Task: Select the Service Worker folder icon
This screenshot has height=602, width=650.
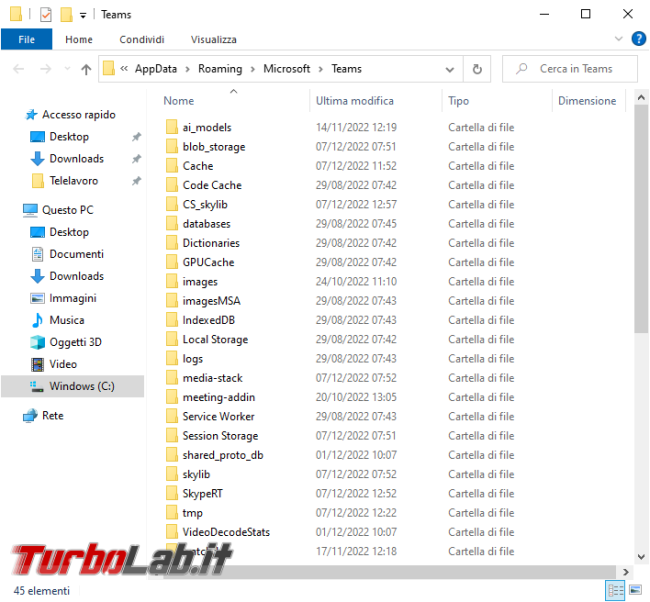Action: (x=172, y=416)
